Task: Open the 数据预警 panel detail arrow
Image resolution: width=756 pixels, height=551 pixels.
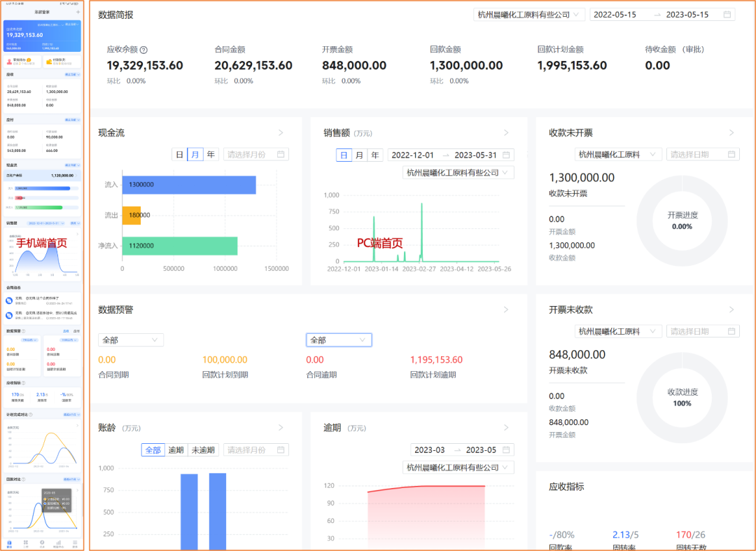Action: click(506, 309)
